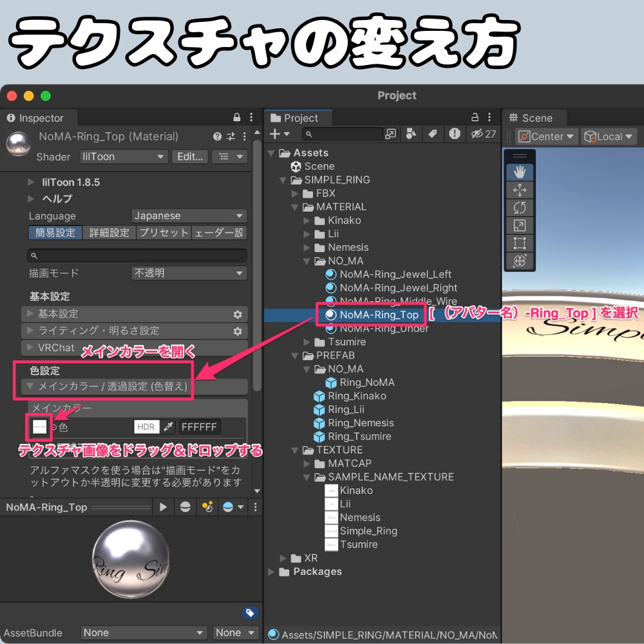The height and width of the screenshot is (644, 644).
Task: Click the Edit... button next to the shader
Action: [x=189, y=156]
